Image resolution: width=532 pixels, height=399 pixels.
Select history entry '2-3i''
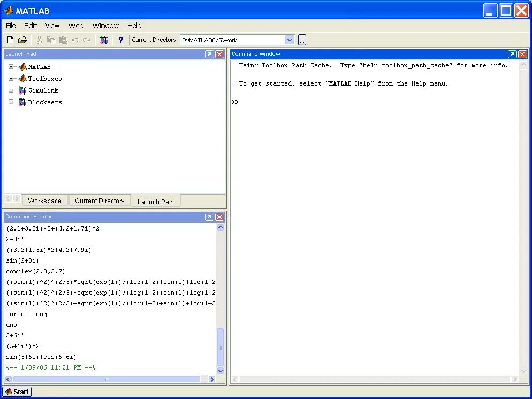coord(15,239)
